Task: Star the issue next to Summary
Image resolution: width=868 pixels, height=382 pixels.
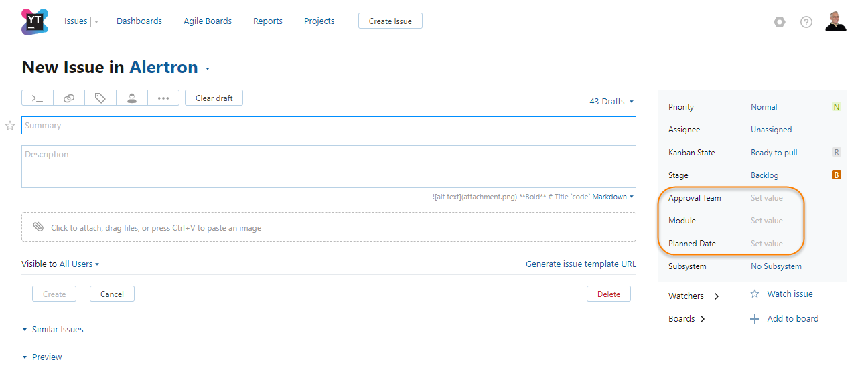Action: tap(10, 125)
